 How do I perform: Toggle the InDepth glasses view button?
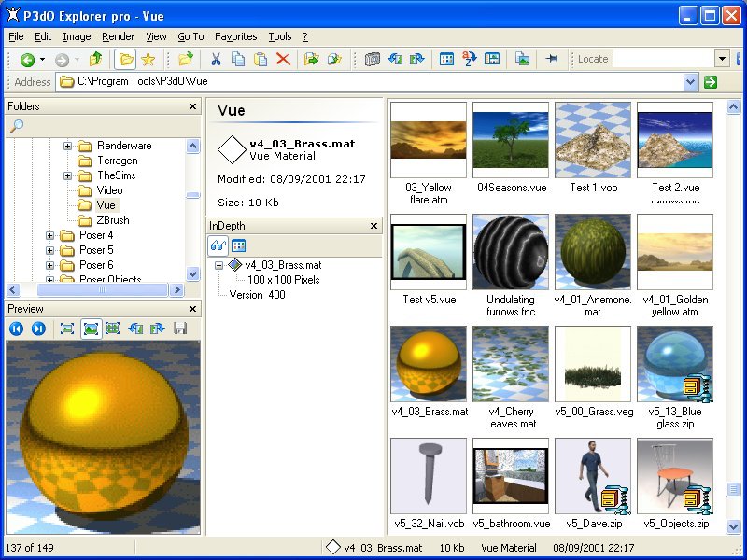(x=218, y=245)
